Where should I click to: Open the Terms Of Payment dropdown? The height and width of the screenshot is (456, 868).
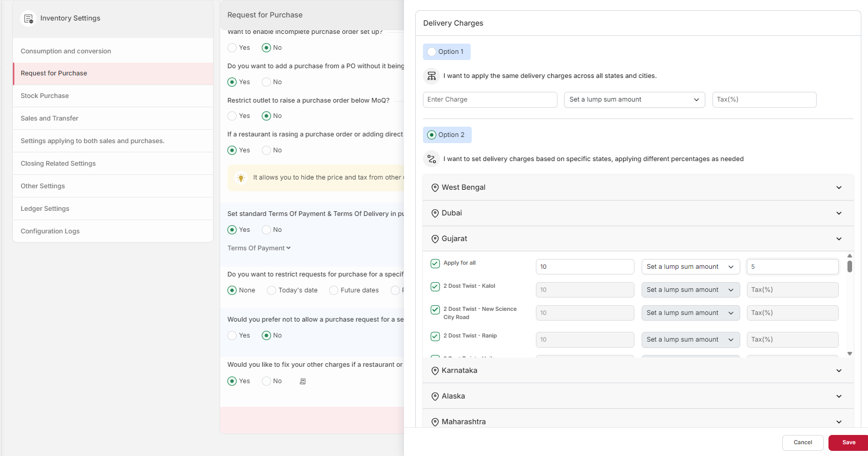click(259, 248)
